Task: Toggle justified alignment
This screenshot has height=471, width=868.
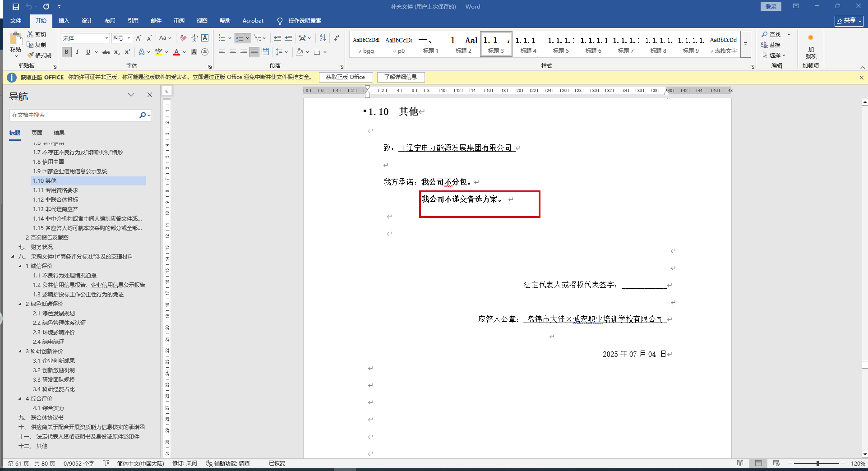Action: pos(254,52)
